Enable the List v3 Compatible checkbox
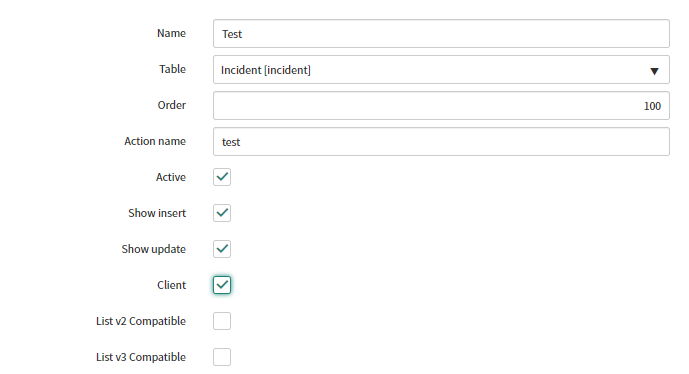 (222, 357)
